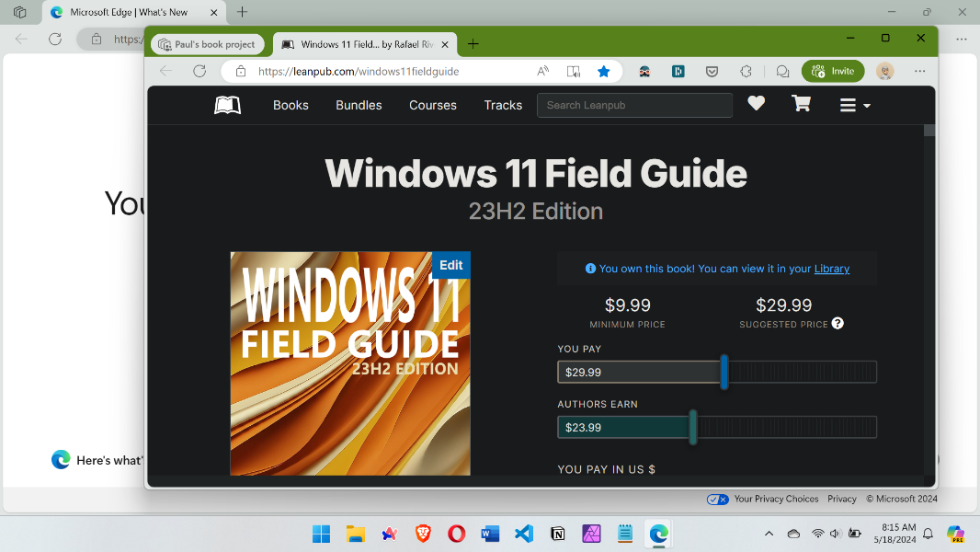
Task: Go to Leanpub home via book logo
Action: (227, 105)
